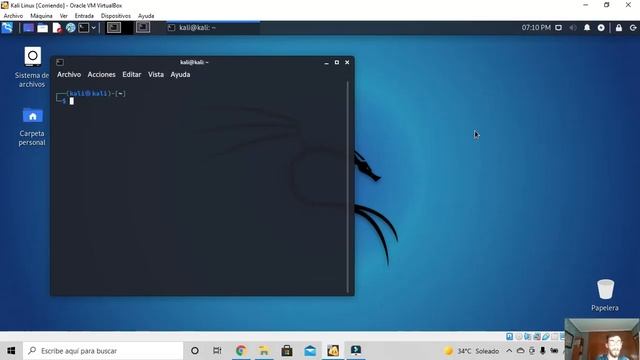Screen dimensions: 640x360
Task: Click the OneDrive cloud tray icon
Action: point(520,351)
